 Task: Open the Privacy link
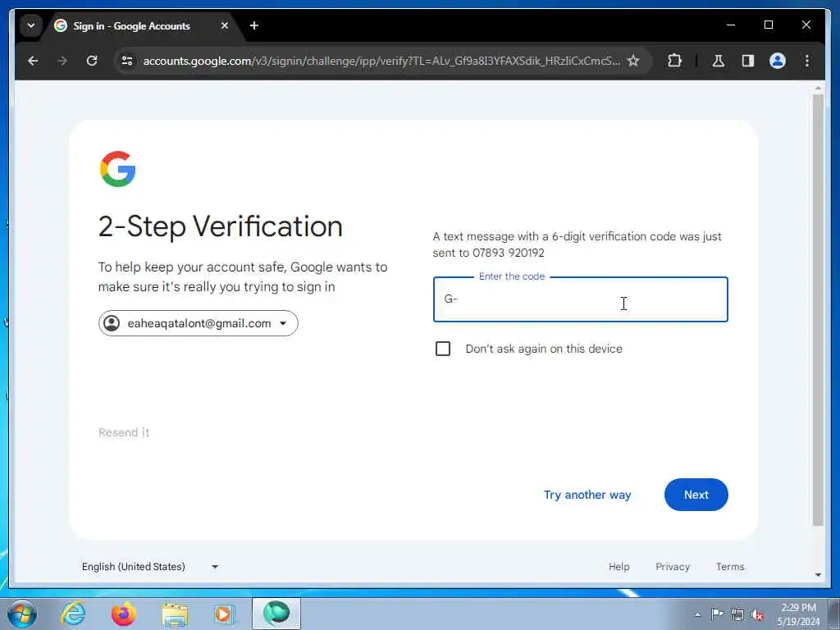pyautogui.click(x=673, y=567)
